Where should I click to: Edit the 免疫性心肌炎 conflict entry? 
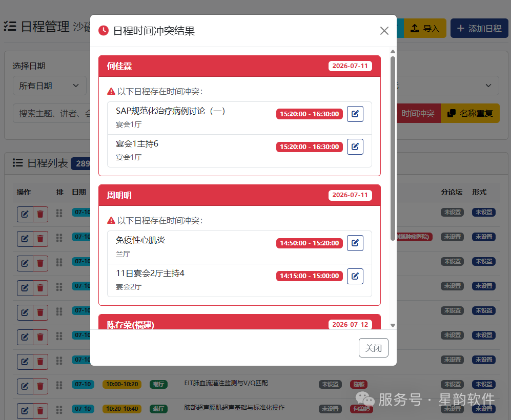[355, 243]
